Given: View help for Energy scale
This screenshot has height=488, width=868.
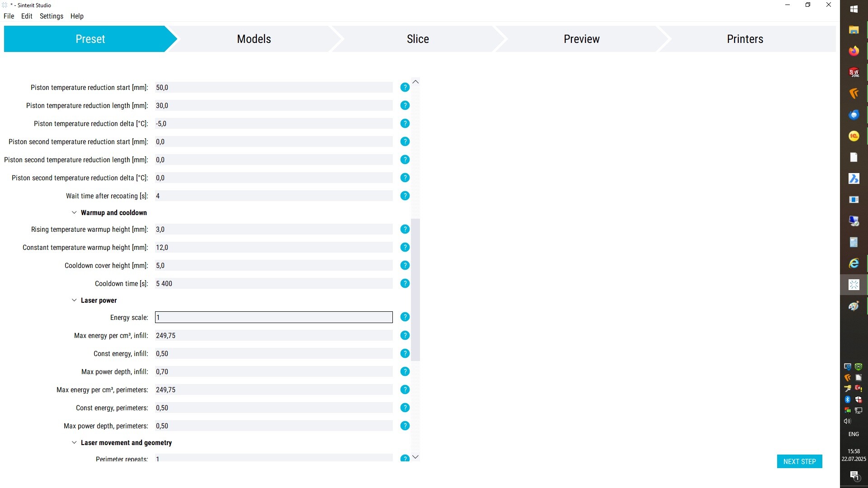Looking at the screenshot, I should (405, 317).
